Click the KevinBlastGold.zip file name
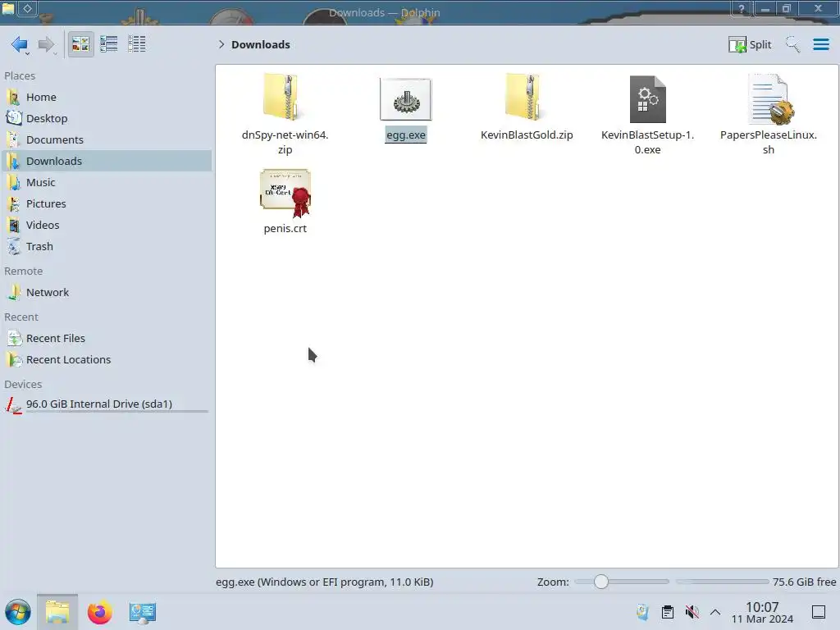The width and height of the screenshot is (840, 630). click(527, 135)
